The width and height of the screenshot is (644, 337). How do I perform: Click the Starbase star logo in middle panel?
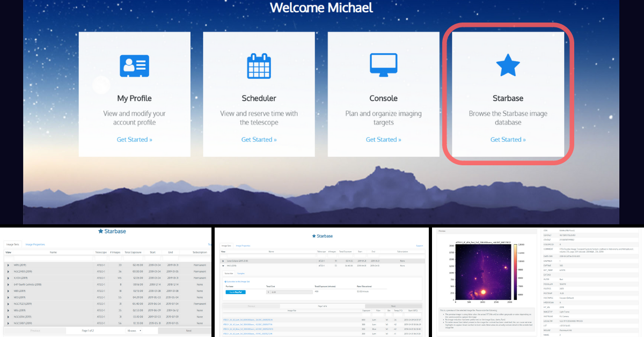(314, 236)
